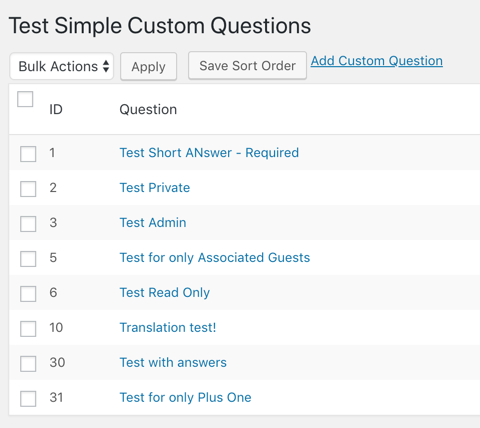This screenshot has height=428, width=480.
Task: Click the Question column header
Action: point(148,109)
